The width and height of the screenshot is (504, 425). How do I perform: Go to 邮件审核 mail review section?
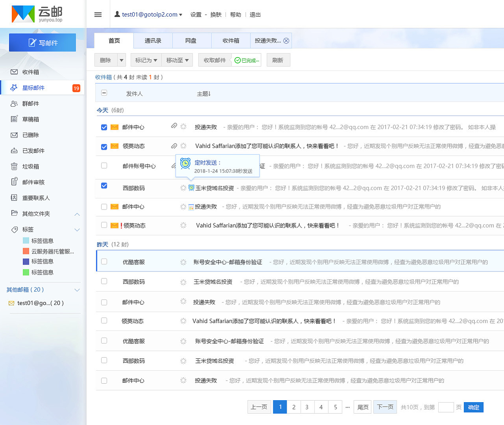tap(33, 182)
